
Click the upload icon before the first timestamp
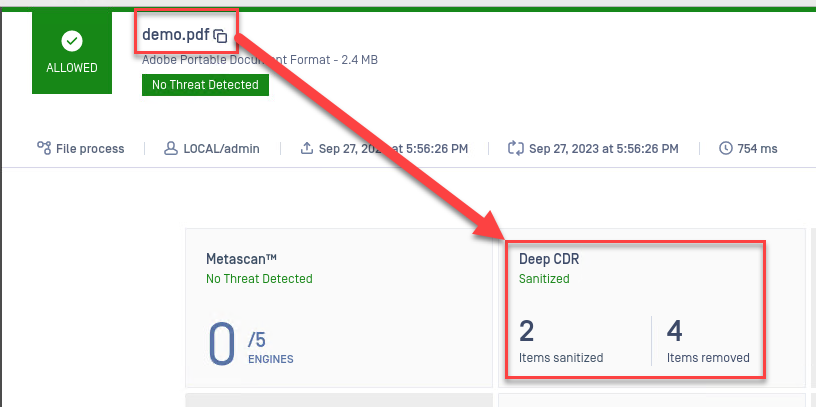tap(307, 149)
